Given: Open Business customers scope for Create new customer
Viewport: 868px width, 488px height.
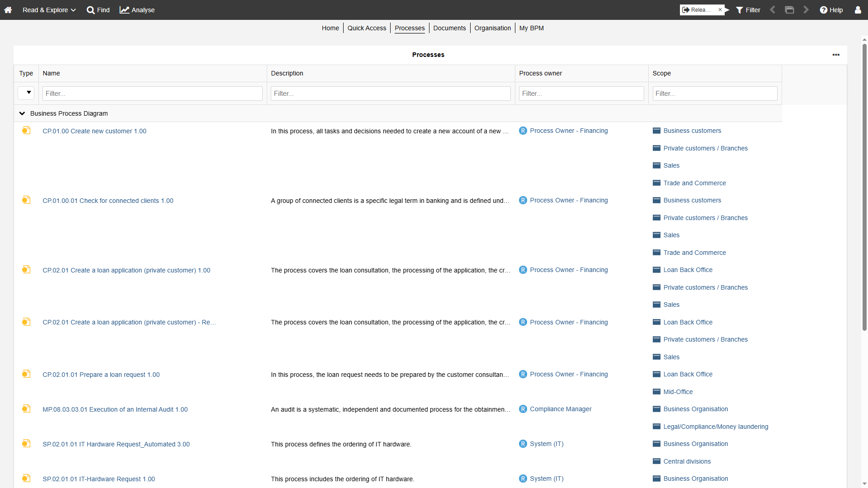Looking at the screenshot, I should pyautogui.click(x=692, y=131).
